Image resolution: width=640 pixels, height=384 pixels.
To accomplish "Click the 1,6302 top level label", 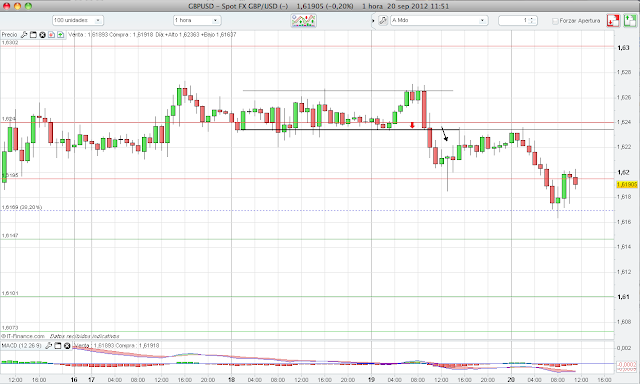I will pyautogui.click(x=10, y=42).
